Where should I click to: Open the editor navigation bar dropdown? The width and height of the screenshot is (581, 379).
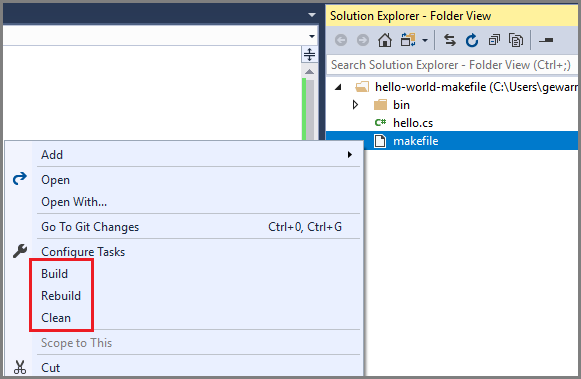[312, 36]
